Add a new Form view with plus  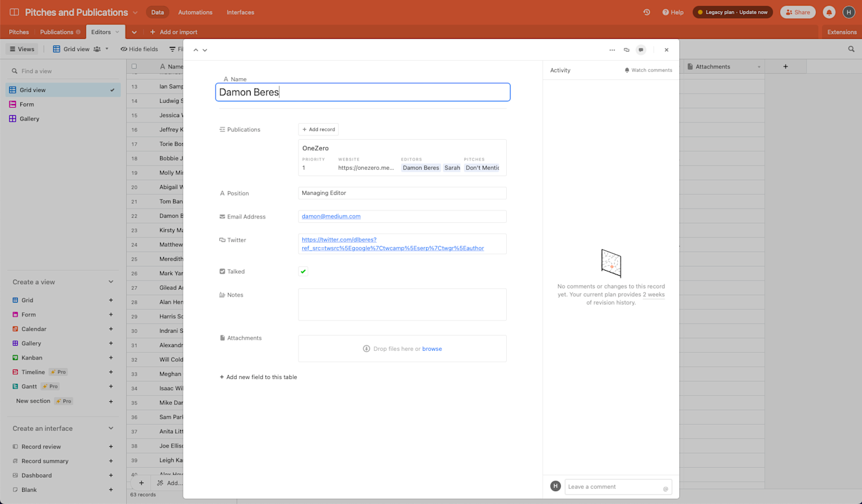pyautogui.click(x=111, y=314)
